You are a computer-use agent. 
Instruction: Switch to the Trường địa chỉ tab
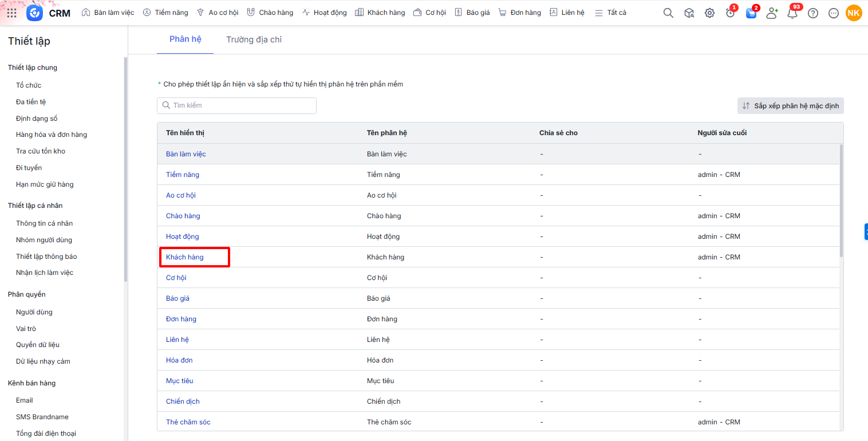tap(254, 40)
